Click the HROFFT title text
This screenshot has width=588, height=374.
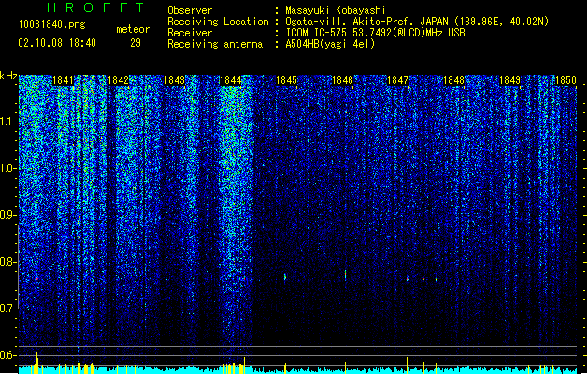96,7
